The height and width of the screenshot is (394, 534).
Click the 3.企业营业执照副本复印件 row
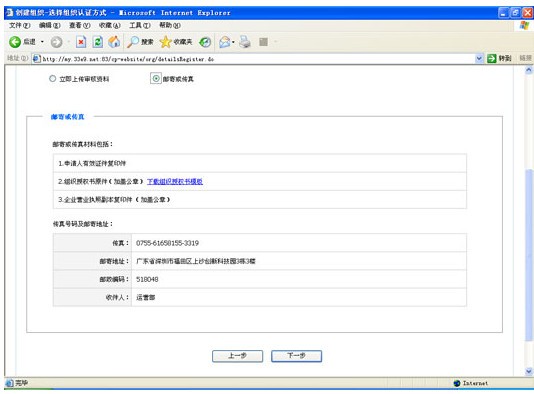[x=260, y=200]
